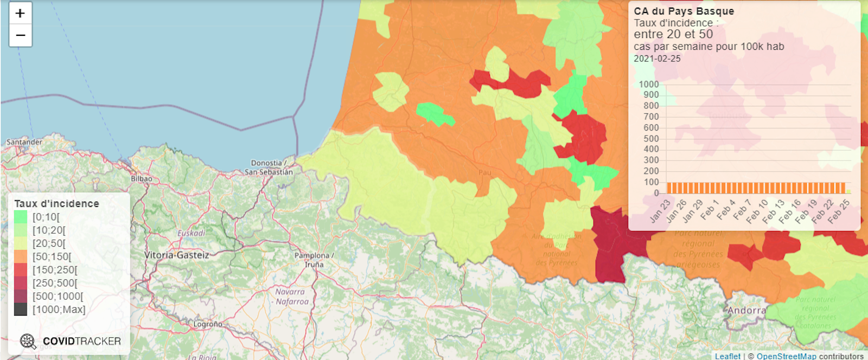The width and height of the screenshot is (868, 360).
Task: Click the Santander city label
Action: coord(24,142)
